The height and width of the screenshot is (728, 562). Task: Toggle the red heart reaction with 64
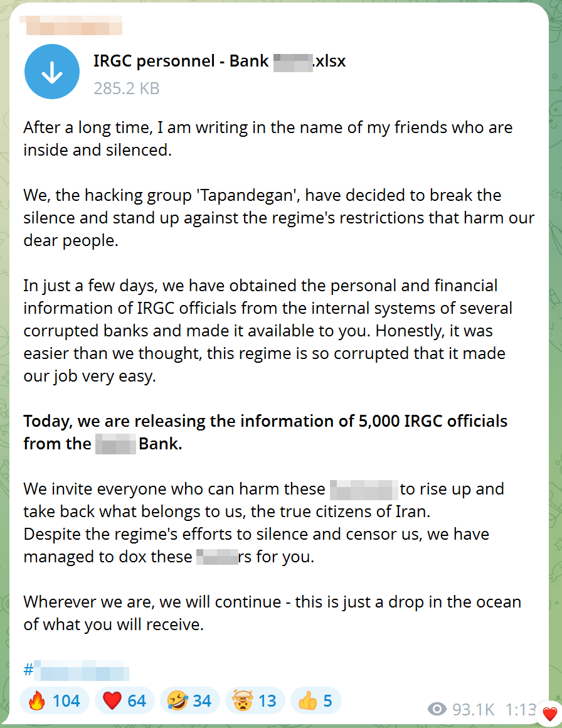click(124, 700)
